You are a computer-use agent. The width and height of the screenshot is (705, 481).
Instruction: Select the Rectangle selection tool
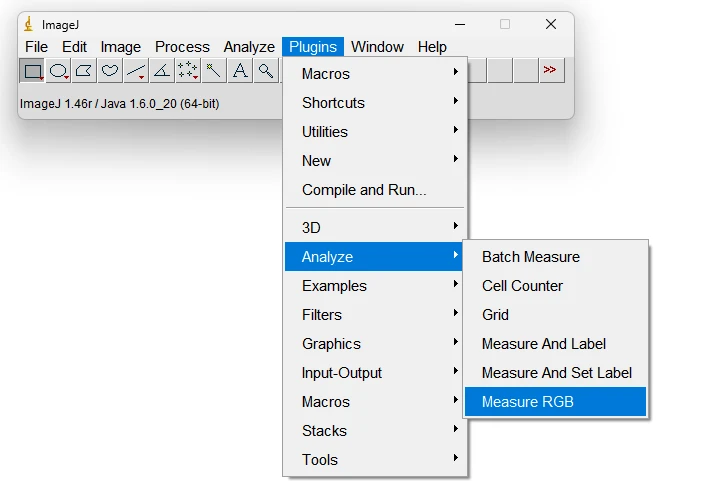tap(33, 71)
